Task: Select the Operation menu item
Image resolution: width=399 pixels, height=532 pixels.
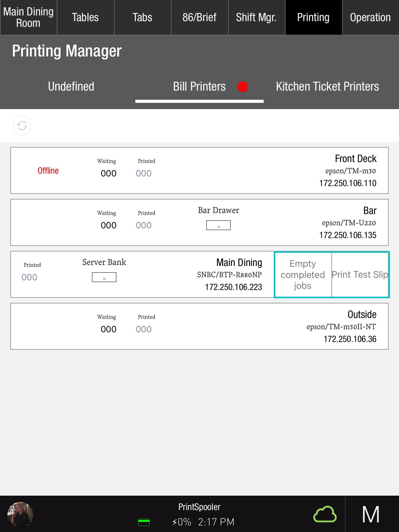Action: (x=370, y=17)
